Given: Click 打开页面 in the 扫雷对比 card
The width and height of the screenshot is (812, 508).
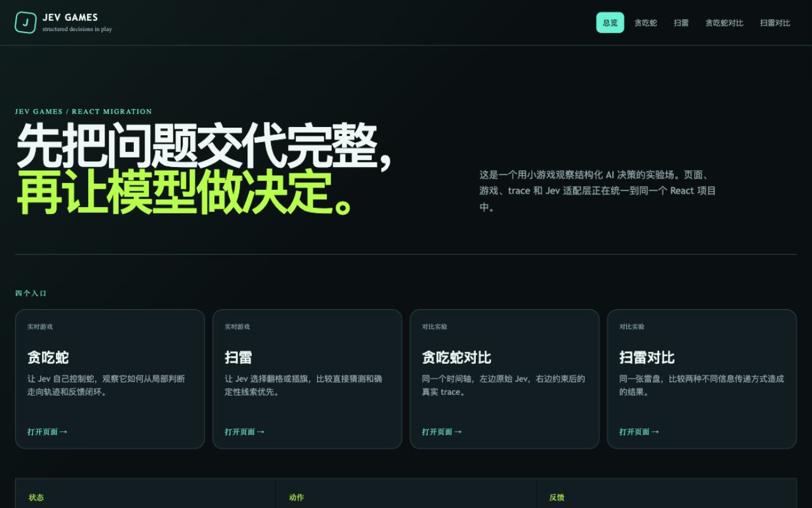Looking at the screenshot, I should pos(639,432).
